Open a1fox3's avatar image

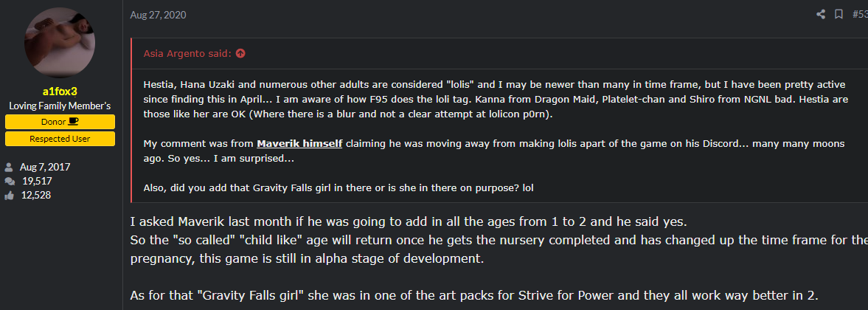60,44
